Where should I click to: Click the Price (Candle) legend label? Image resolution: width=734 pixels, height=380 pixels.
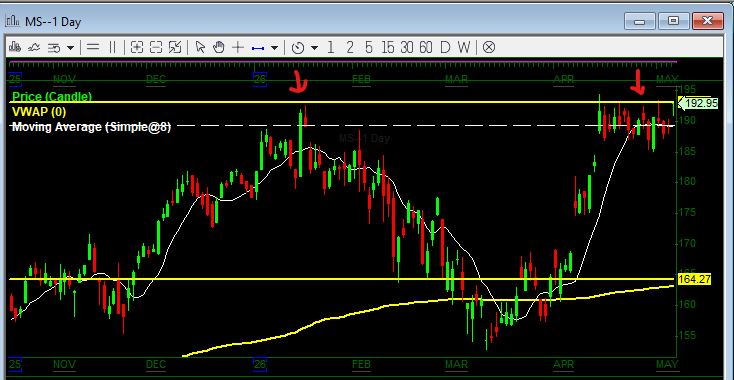[x=51, y=96]
